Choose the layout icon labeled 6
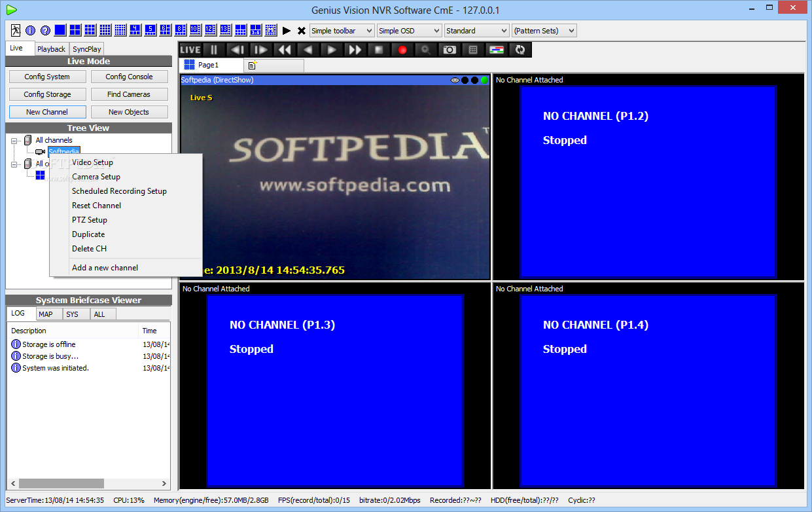This screenshot has height=512, width=812. tap(165, 30)
